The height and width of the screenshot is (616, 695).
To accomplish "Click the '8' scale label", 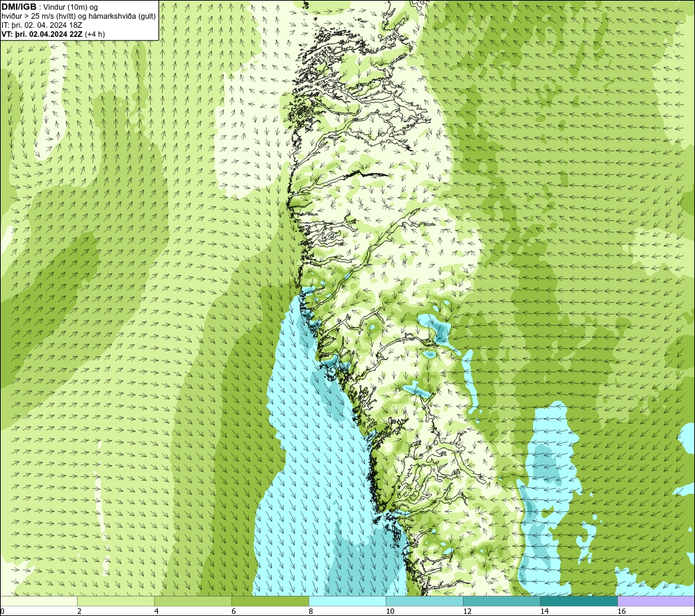I will pos(311,611).
